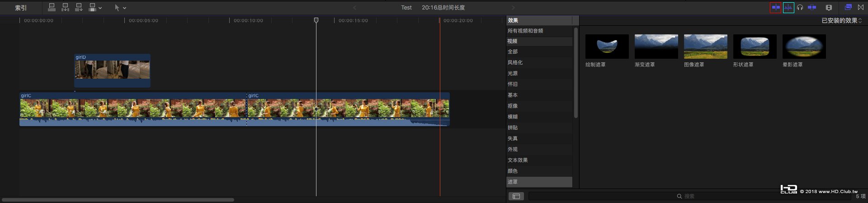This screenshot has height=203, width=868.
Task: Select the 怀旧 effects category
Action: 539,84
